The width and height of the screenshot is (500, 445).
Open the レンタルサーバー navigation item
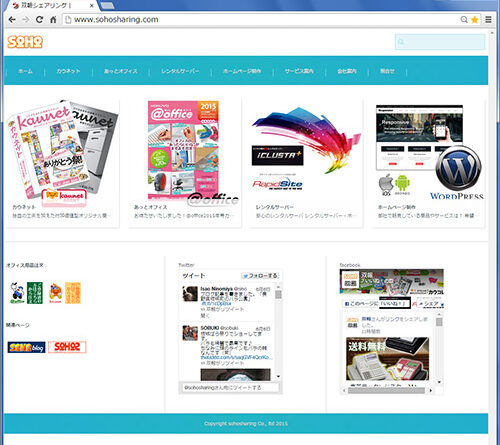pyautogui.click(x=180, y=71)
